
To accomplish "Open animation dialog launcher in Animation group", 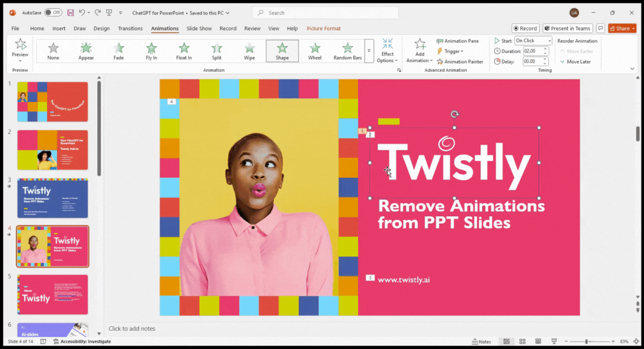I will (x=399, y=70).
